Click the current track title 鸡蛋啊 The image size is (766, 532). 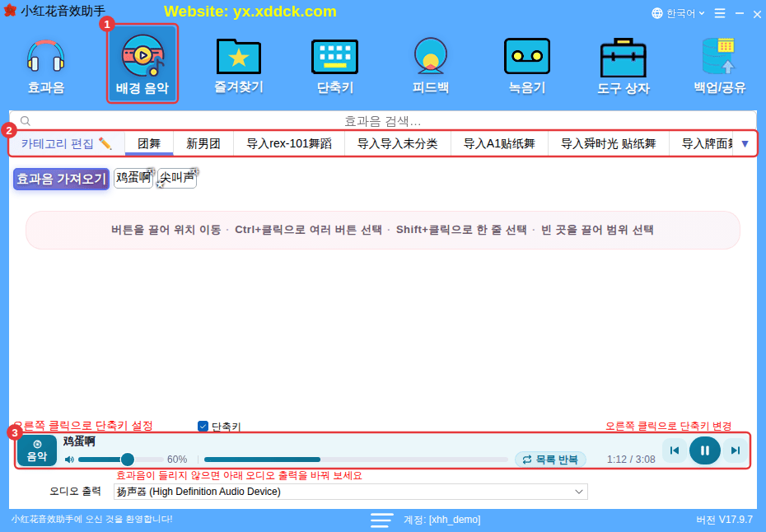(x=79, y=441)
